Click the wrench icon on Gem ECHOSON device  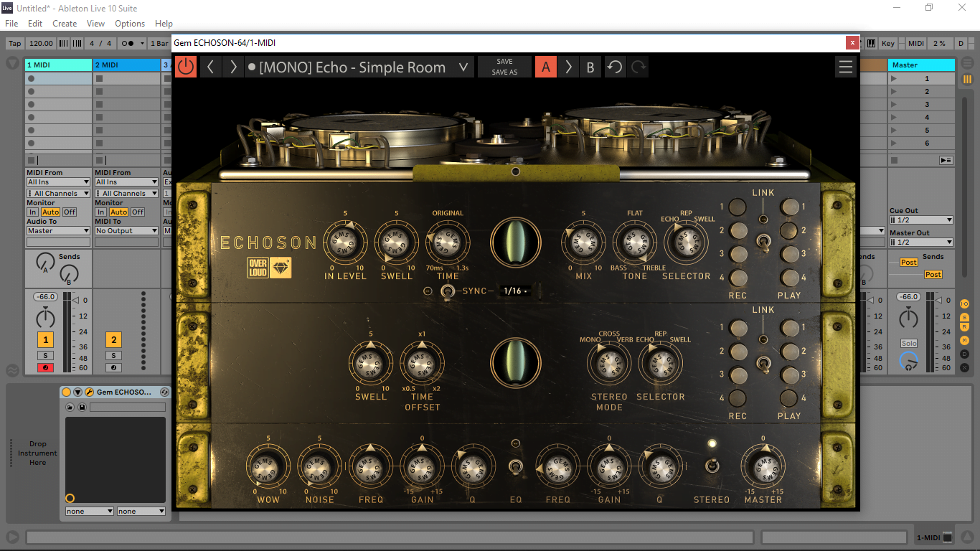[x=89, y=392]
